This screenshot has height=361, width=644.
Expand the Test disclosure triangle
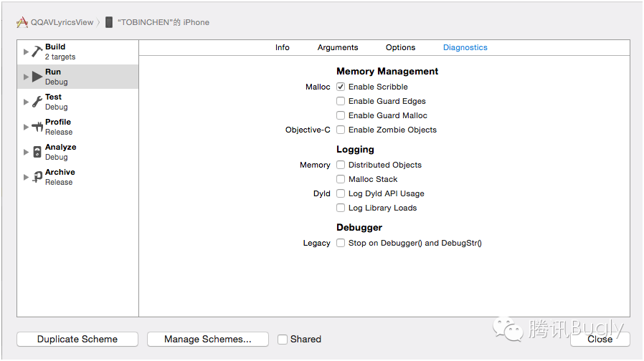coord(26,102)
